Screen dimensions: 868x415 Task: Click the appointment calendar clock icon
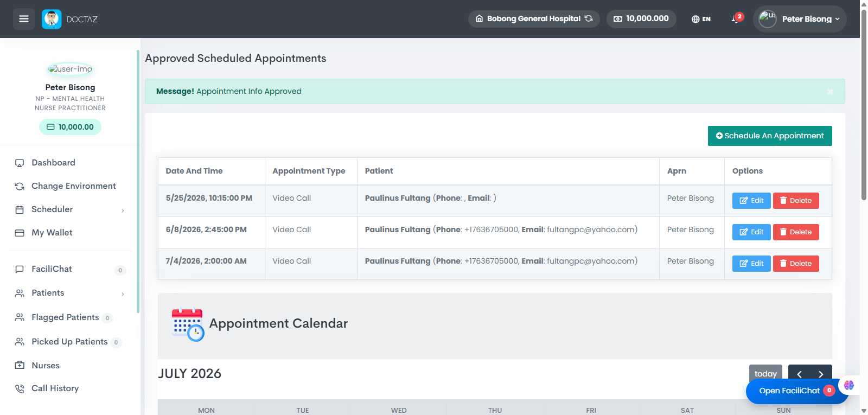(188, 324)
